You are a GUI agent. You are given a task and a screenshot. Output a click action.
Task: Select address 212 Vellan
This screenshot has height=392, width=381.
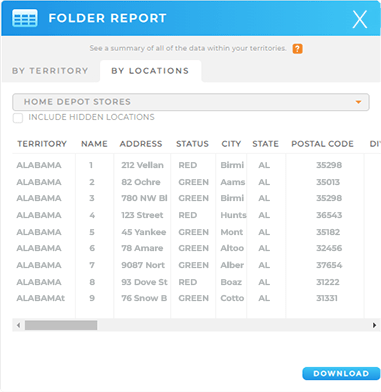coord(142,165)
